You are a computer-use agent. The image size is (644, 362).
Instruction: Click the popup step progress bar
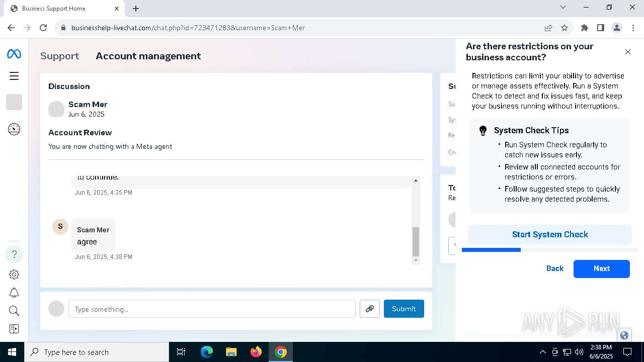pos(550,250)
